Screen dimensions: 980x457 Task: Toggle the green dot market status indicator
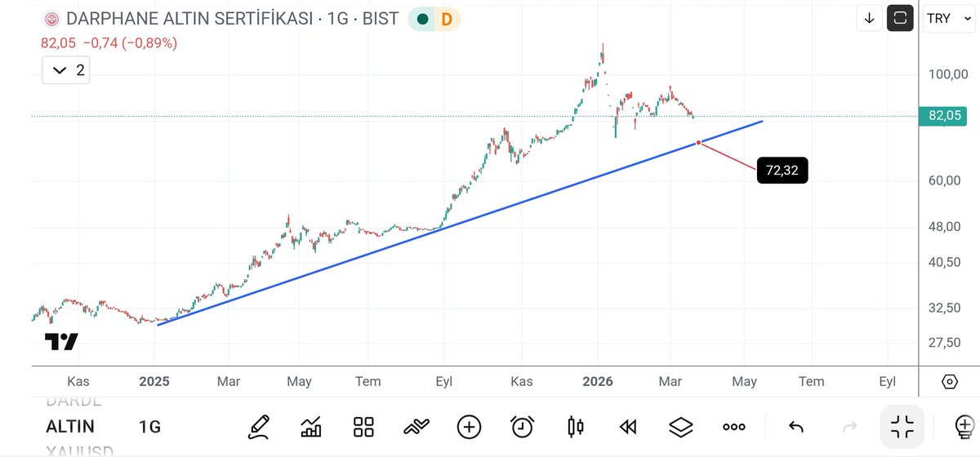(422, 19)
